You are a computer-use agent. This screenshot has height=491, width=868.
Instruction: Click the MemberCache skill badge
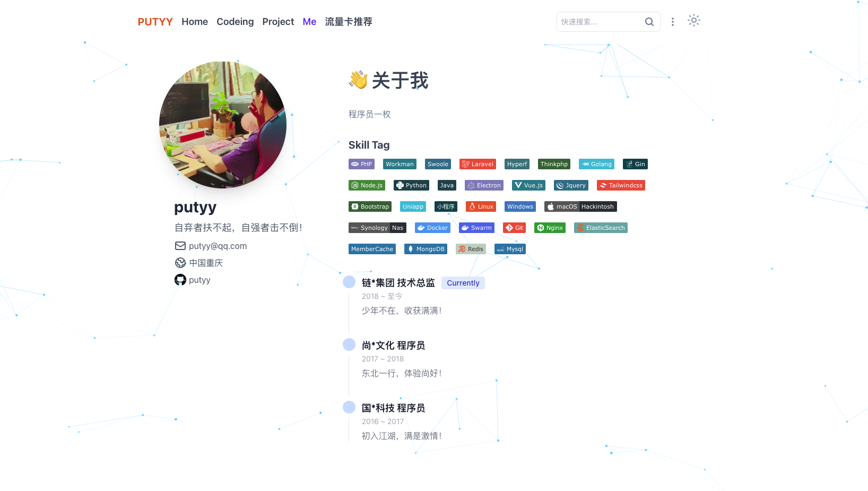(x=372, y=249)
